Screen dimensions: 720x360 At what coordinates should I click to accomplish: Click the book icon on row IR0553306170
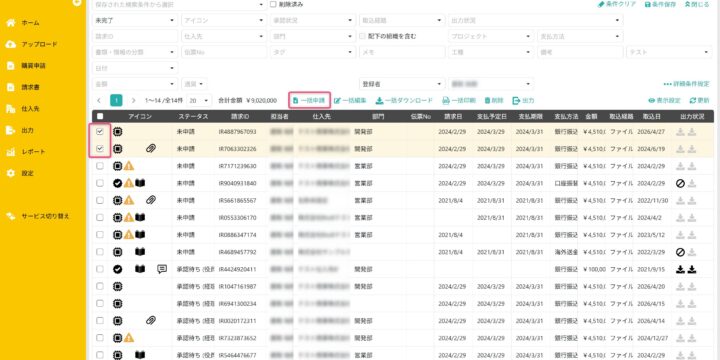(140, 217)
